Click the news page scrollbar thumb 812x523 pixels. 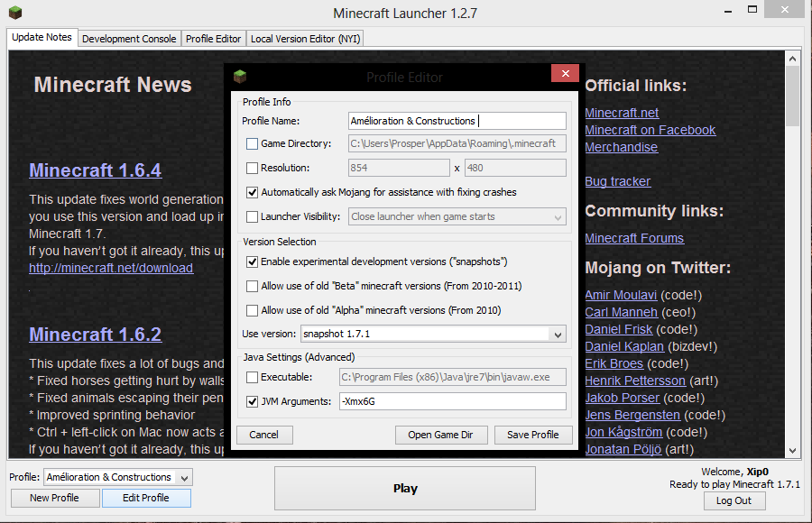(x=792, y=96)
